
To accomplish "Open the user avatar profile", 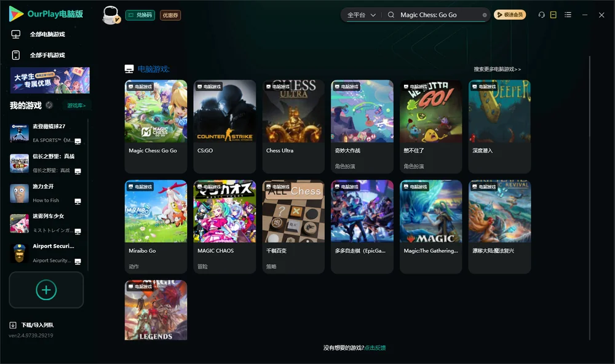I will pyautogui.click(x=111, y=15).
